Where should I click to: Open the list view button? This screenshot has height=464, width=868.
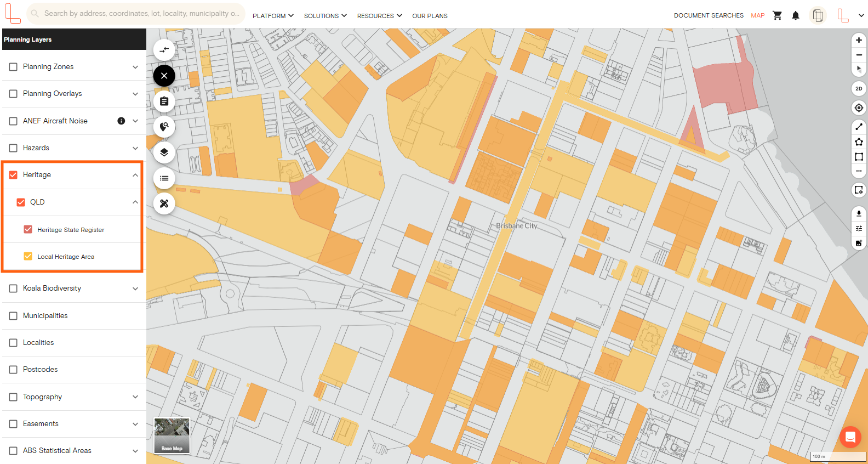point(164,178)
